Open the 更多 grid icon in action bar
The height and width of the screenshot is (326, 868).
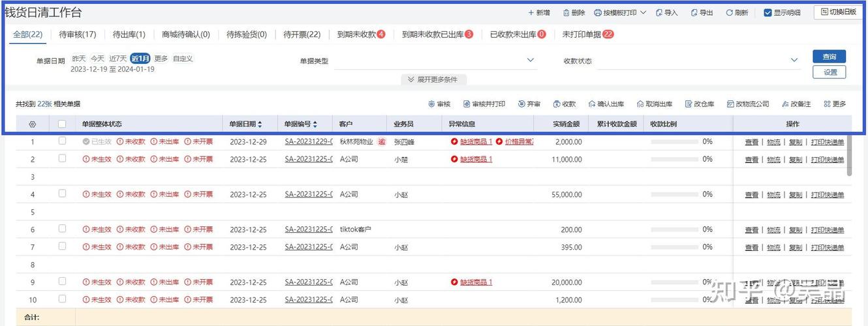827,104
